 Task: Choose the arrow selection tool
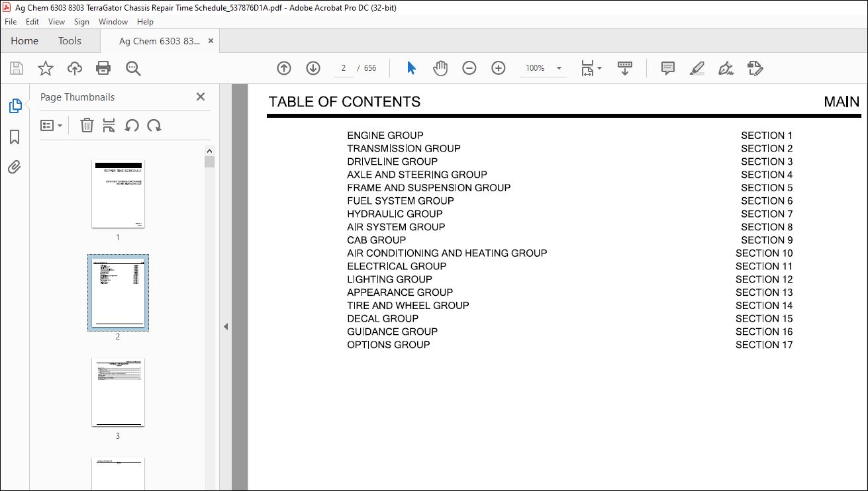click(x=411, y=68)
